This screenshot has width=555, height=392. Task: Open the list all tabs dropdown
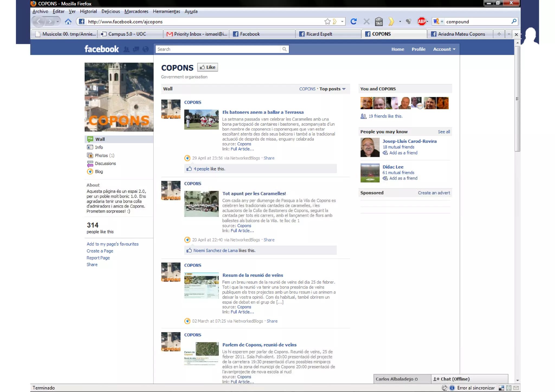[509, 34]
